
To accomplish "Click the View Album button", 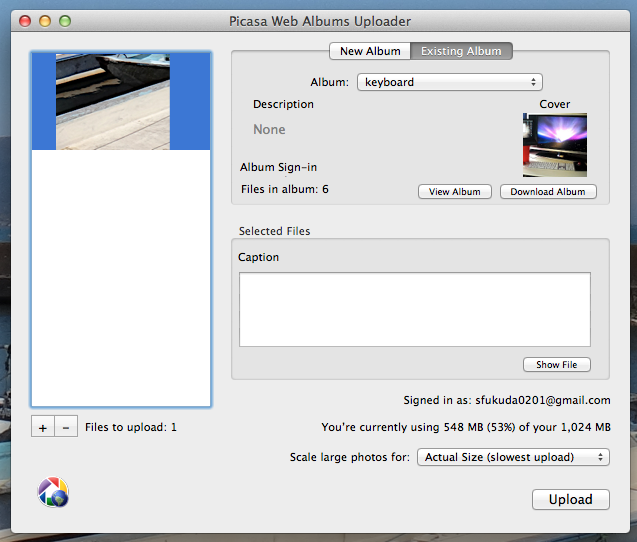I will tap(455, 192).
